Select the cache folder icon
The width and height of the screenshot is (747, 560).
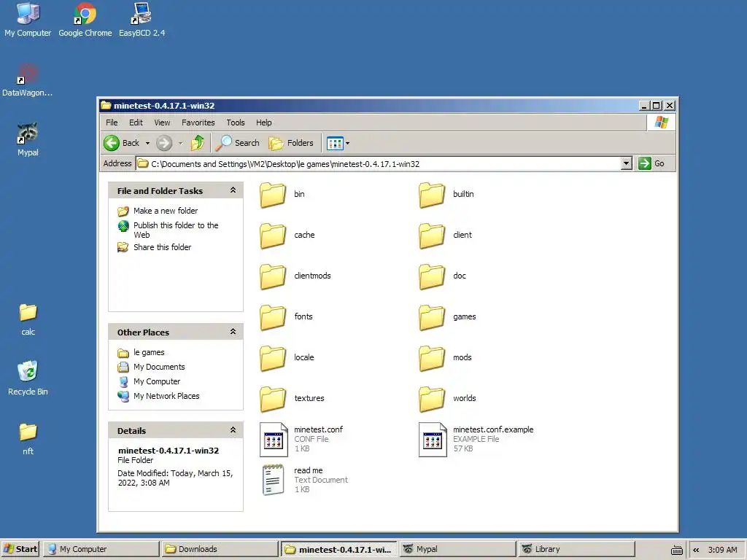[x=273, y=236]
